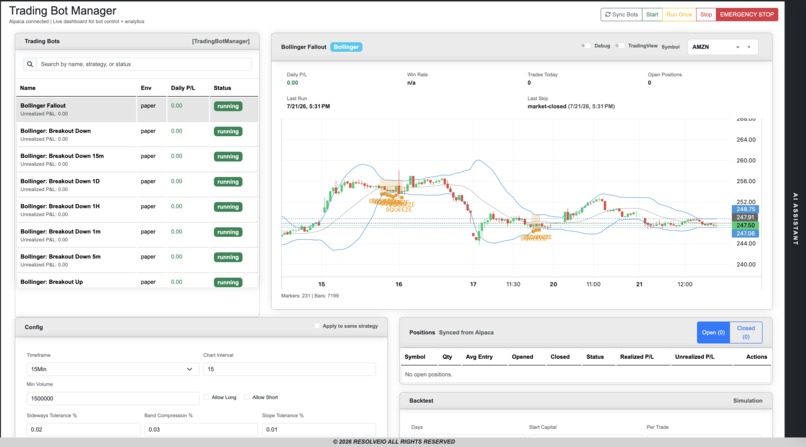
Task: Enable the Allow Long checkbox
Action: coord(206,397)
